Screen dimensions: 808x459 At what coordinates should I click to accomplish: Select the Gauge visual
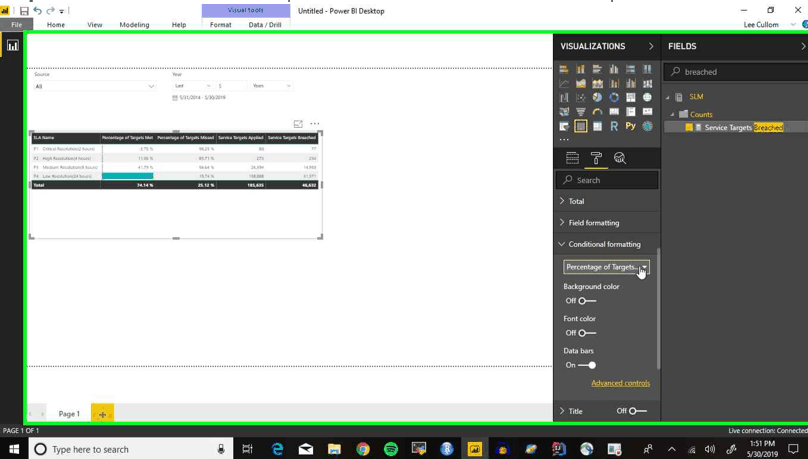pyautogui.click(x=597, y=112)
